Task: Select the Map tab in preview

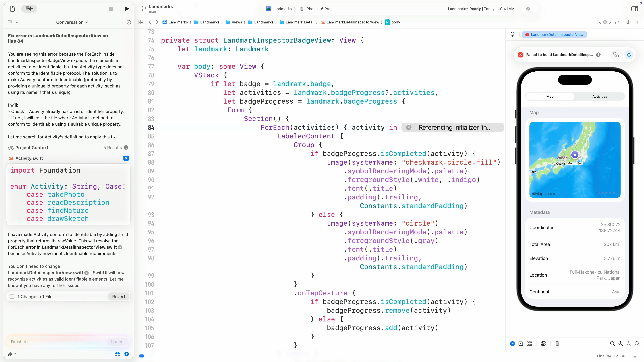Action: click(x=550, y=96)
